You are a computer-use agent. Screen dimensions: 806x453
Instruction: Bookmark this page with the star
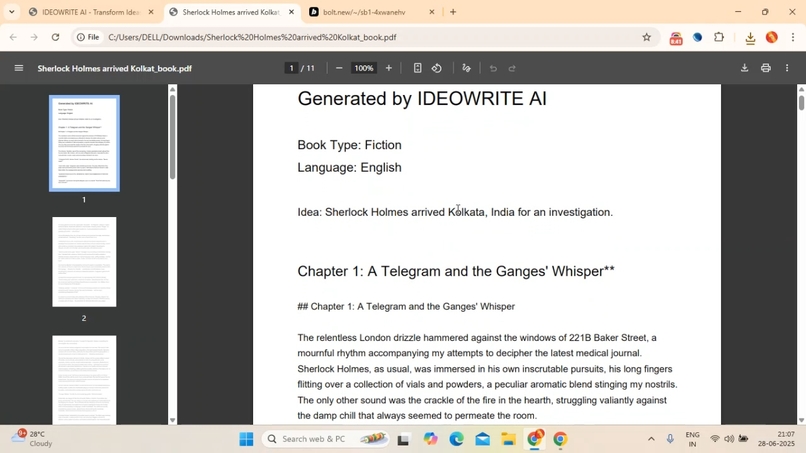click(647, 37)
